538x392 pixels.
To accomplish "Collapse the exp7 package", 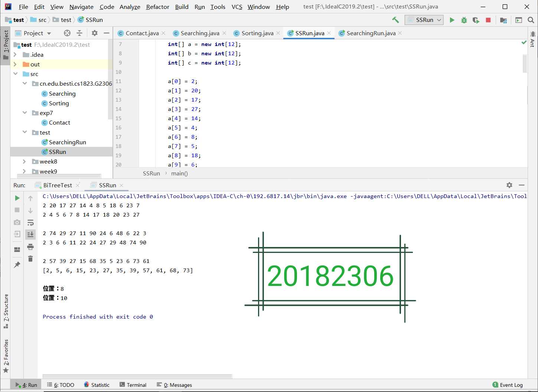I will tap(25, 113).
